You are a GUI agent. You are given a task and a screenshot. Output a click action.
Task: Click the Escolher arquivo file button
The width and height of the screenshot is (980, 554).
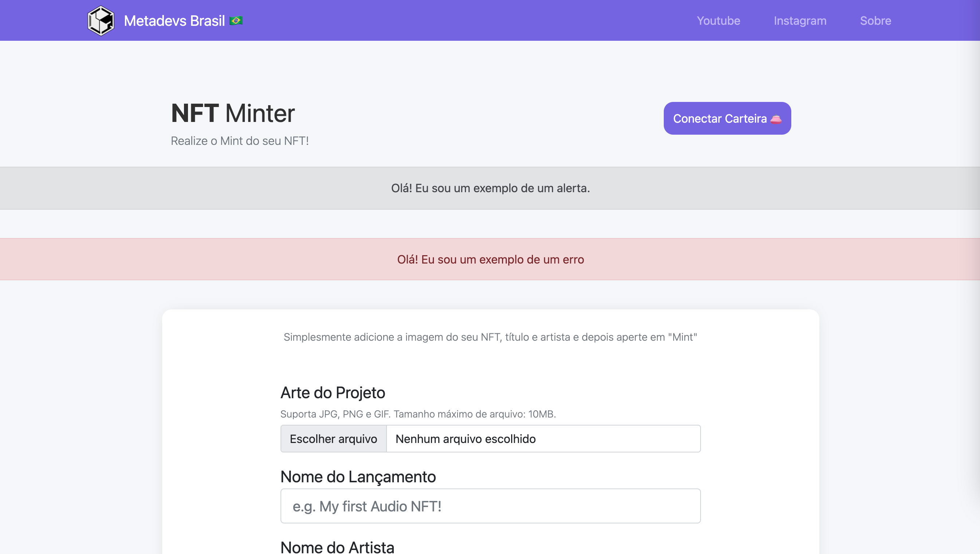(333, 439)
